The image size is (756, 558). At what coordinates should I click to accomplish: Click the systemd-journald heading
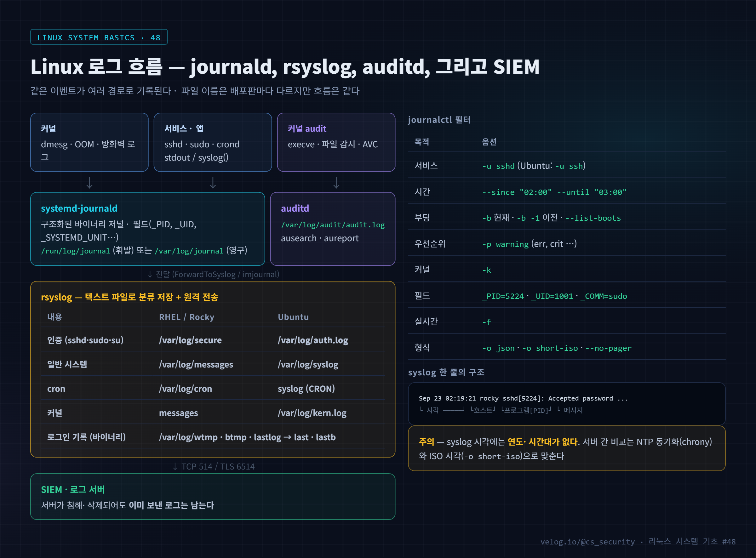tap(79, 208)
